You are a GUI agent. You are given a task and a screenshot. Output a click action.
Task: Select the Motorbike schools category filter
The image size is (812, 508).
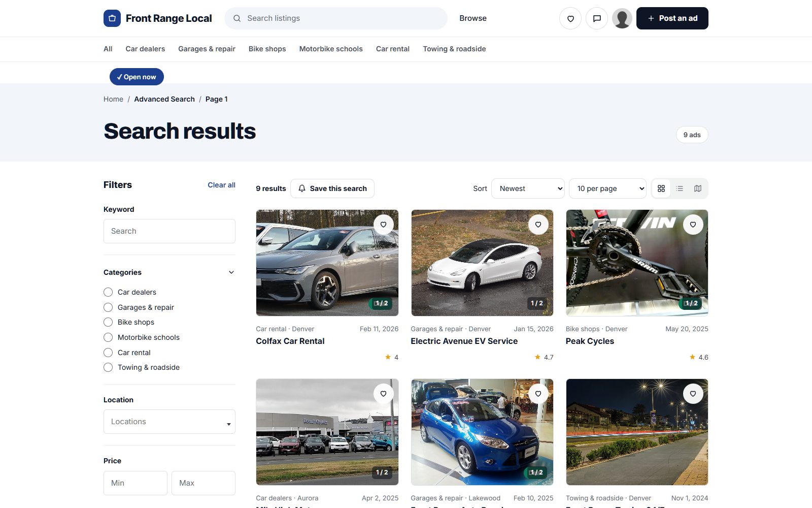tap(108, 337)
